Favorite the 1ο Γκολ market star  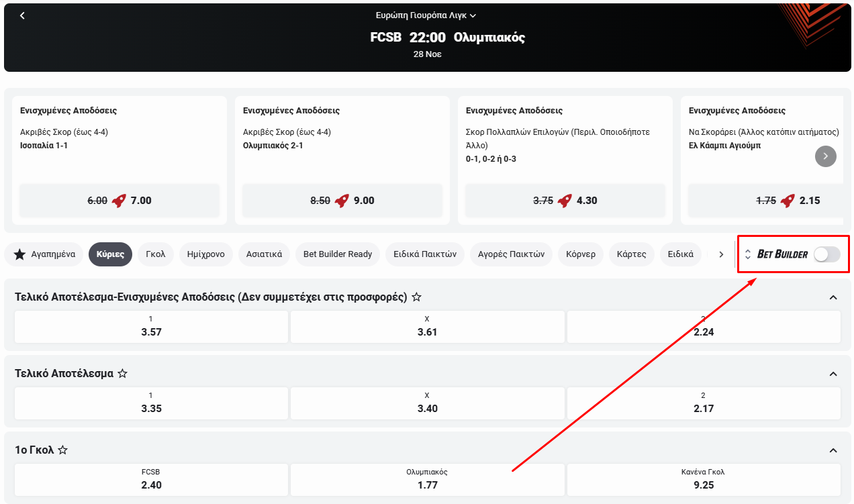(62, 450)
